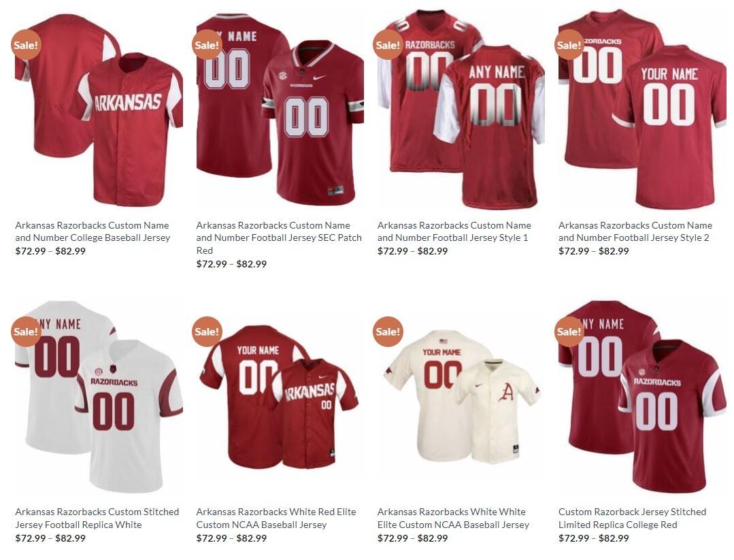
Task: Click Sale badge on SEC Patch Red jersey
Action: pos(207,45)
